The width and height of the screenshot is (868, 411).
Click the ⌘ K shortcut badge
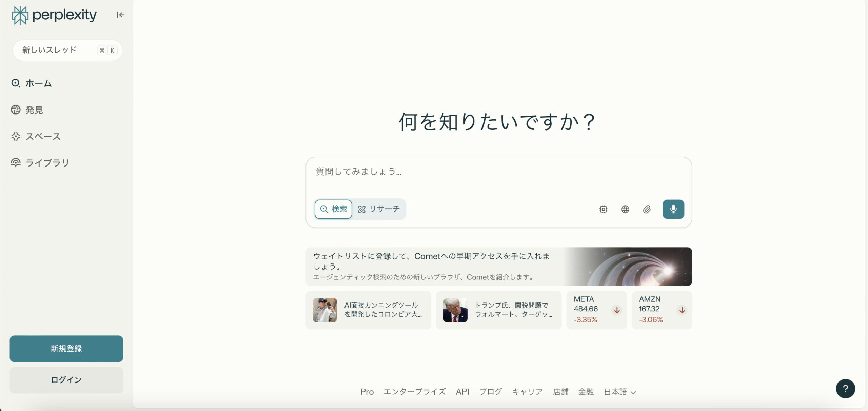pos(107,50)
